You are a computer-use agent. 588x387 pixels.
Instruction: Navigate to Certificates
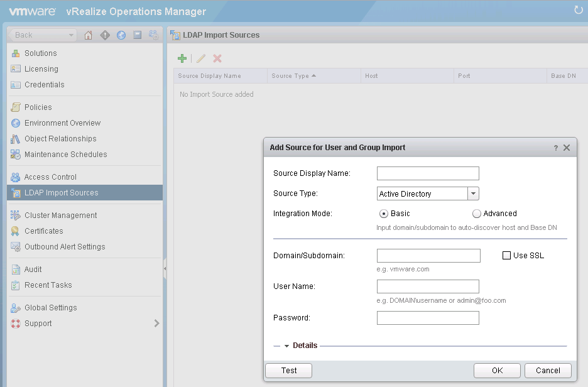tap(43, 231)
